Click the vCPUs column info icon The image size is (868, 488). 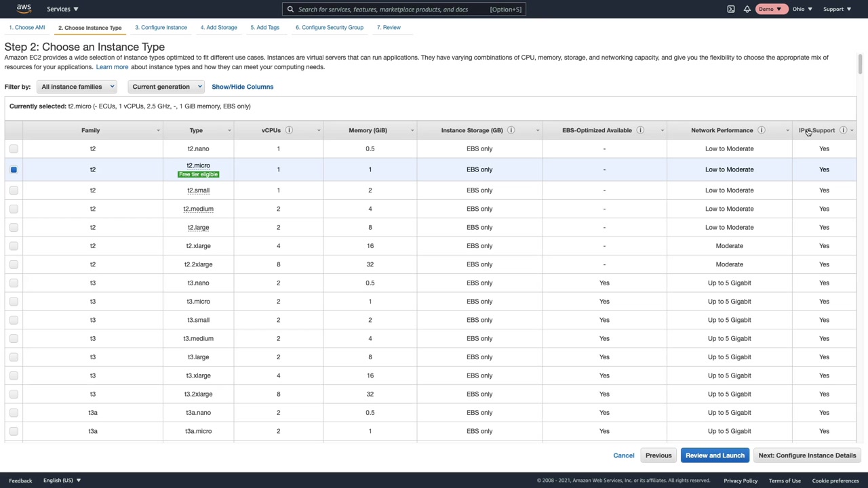(289, 130)
